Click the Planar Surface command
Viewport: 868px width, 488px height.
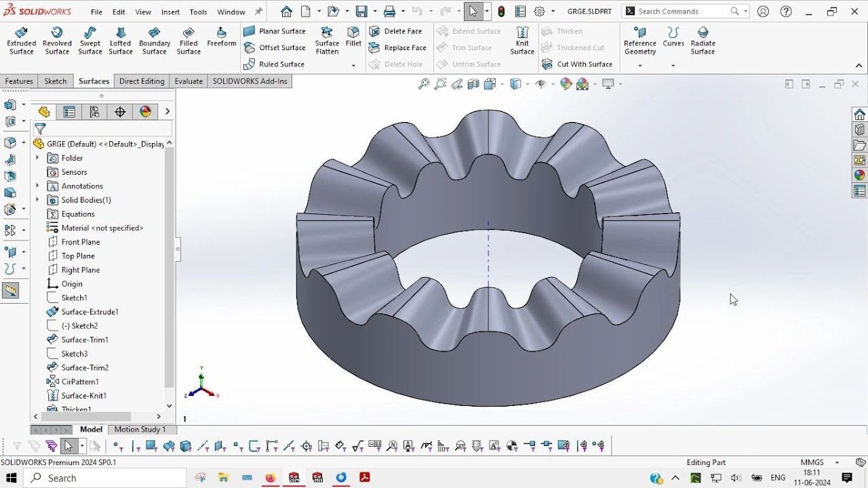coord(275,31)
